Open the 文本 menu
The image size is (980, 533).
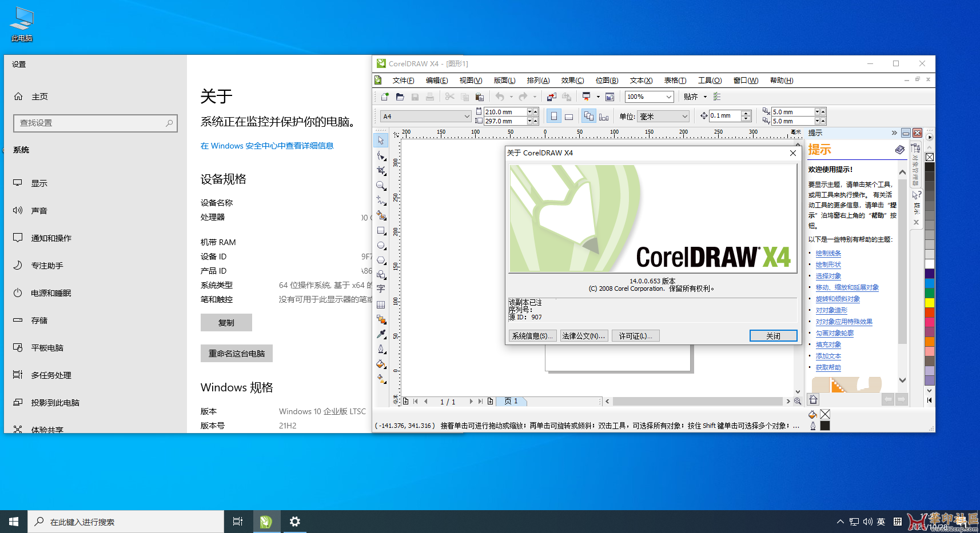pos(640,80)
